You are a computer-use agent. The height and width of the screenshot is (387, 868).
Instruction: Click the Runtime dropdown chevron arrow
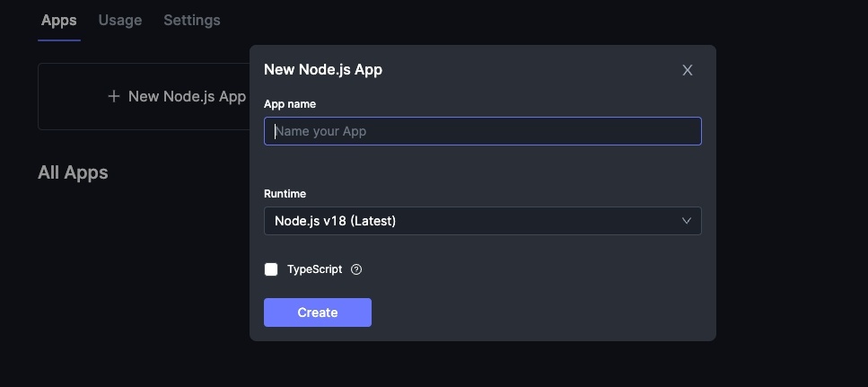pos(687,221)
